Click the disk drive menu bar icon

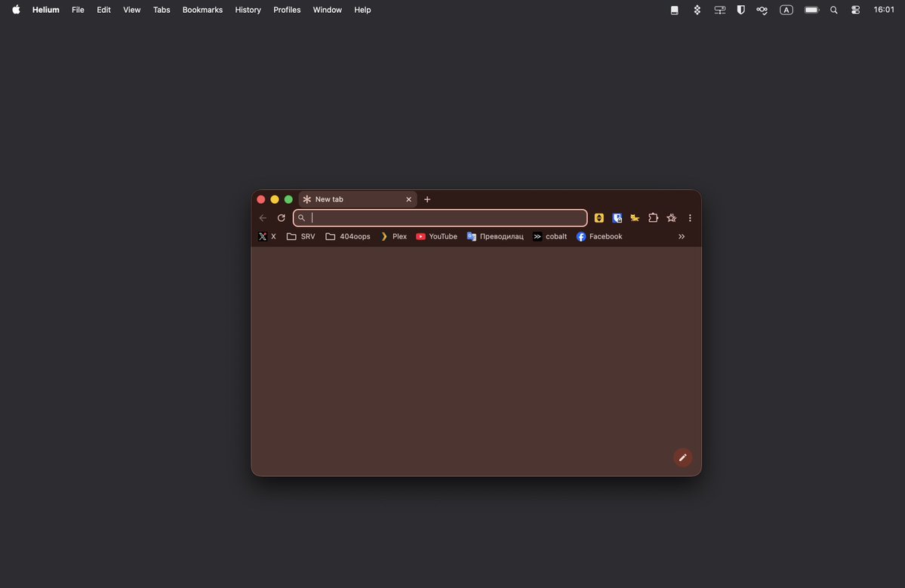pyautogui.click(x=674, y=10)
